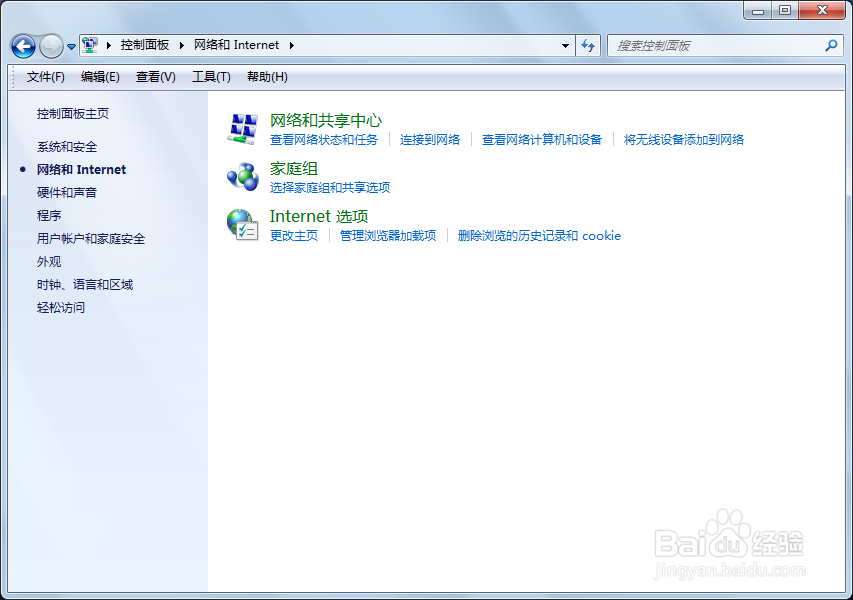Open 硬件和声音 category in sidebar
The width and height of the screenshot is (853, 600).
click(67, 193)
